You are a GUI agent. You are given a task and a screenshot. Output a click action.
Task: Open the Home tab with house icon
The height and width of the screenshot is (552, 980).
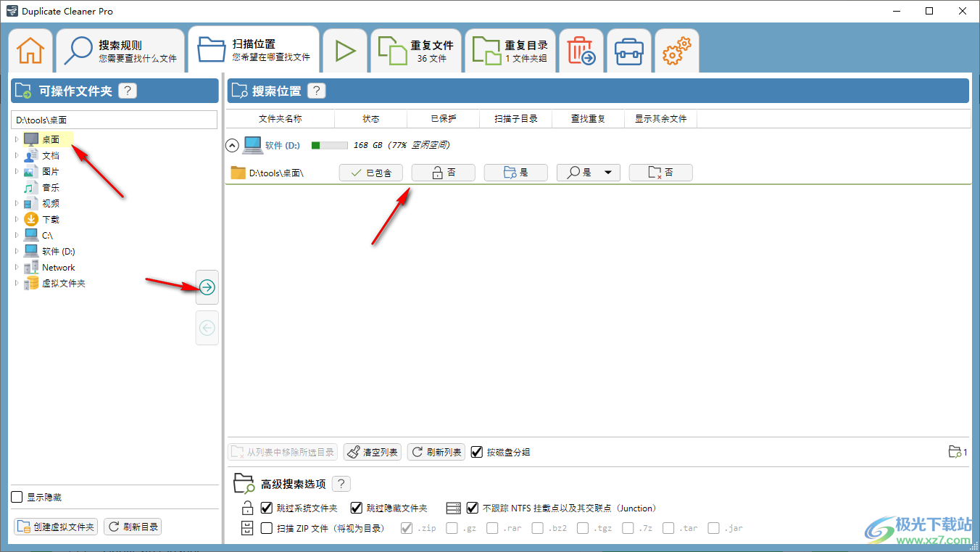(x=30, y=51)
